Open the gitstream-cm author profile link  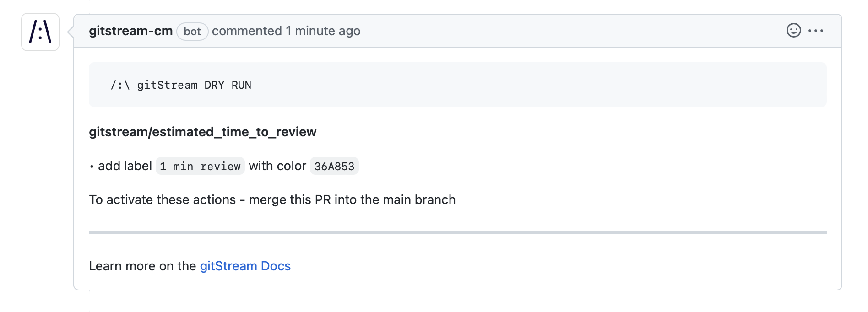point(130,31)
